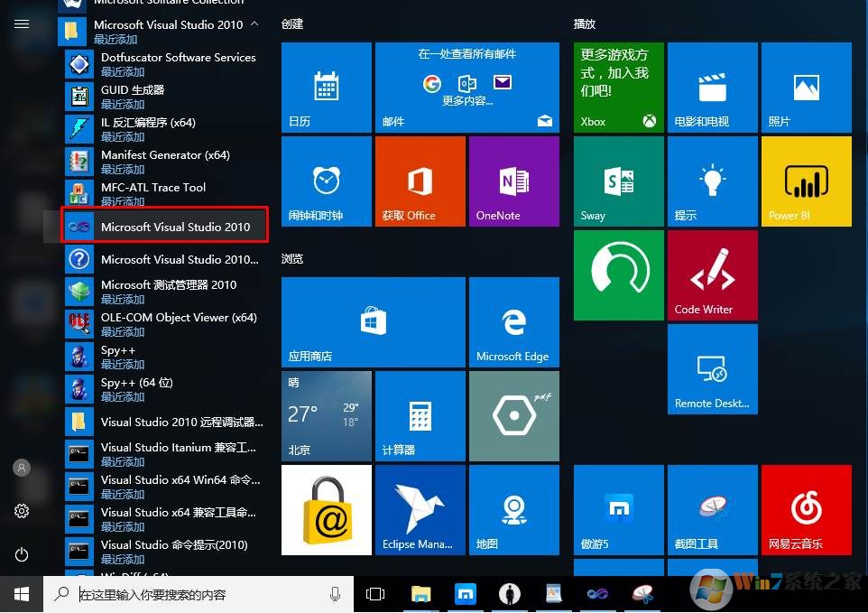Open the 北京 weather tile
The image size is (868, 613).
coord(326,415)
